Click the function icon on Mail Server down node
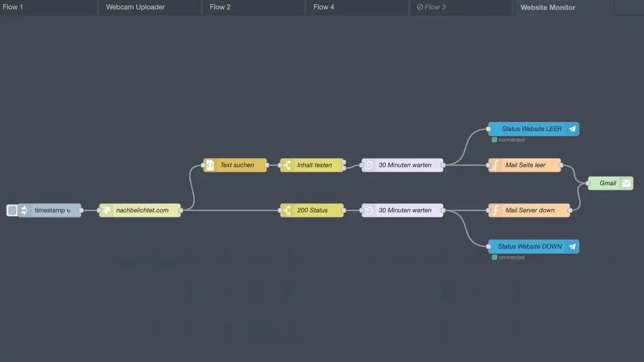The image size is (644, 362). click(495, 210)
